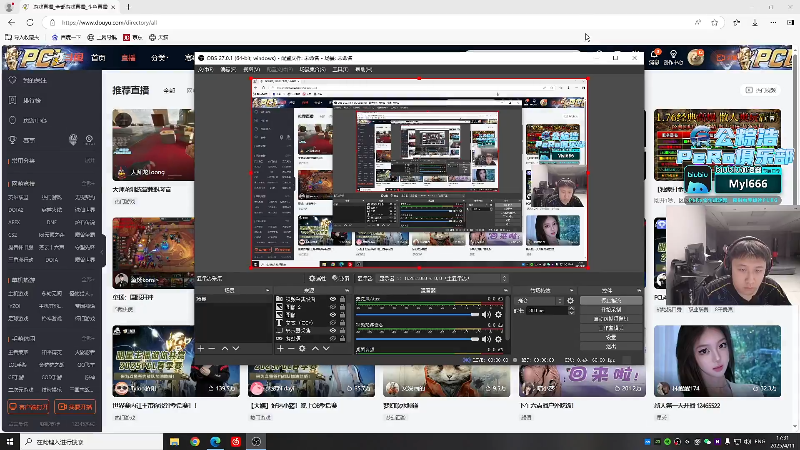The image size is (800, 450).
Task: Open File Explorer from the taskbar
Action: [174, 442]
